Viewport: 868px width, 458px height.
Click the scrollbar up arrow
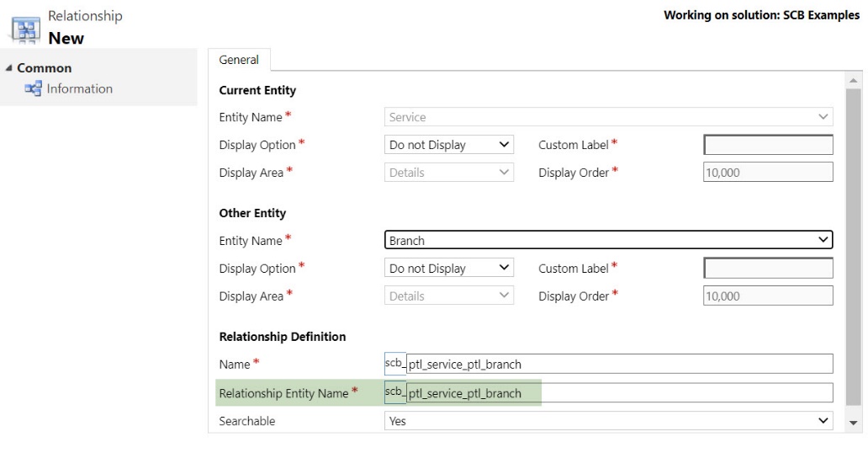(853, 80)
